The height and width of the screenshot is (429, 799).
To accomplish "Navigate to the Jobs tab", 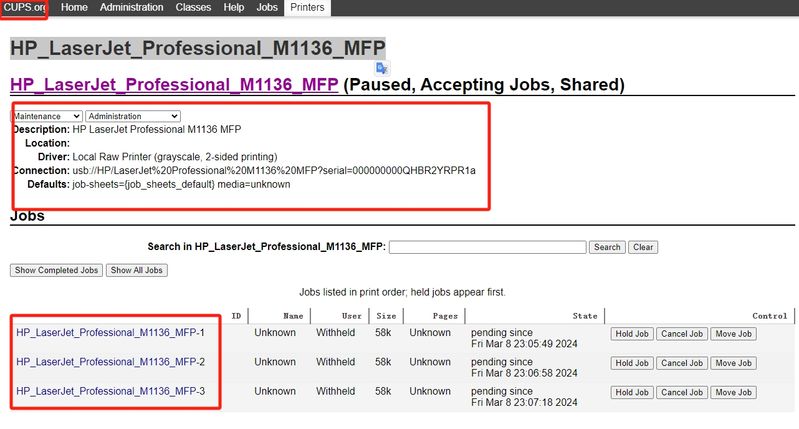I will (267, 8).
